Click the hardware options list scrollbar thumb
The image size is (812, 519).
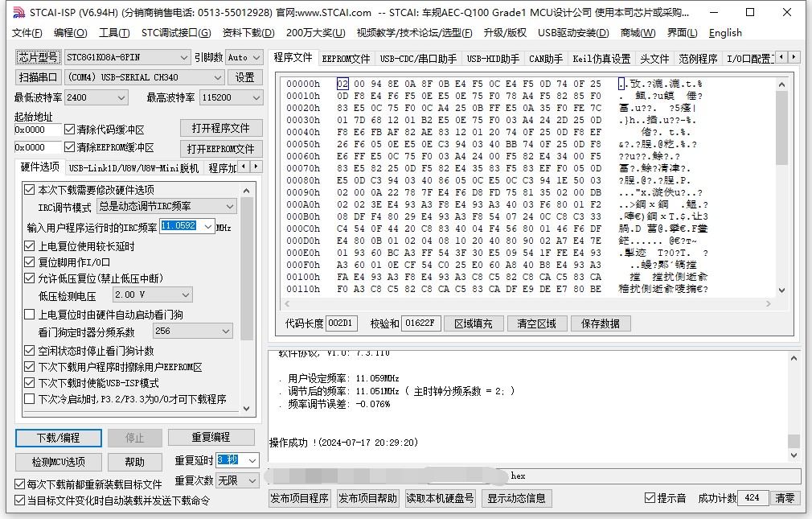(247, 269)
